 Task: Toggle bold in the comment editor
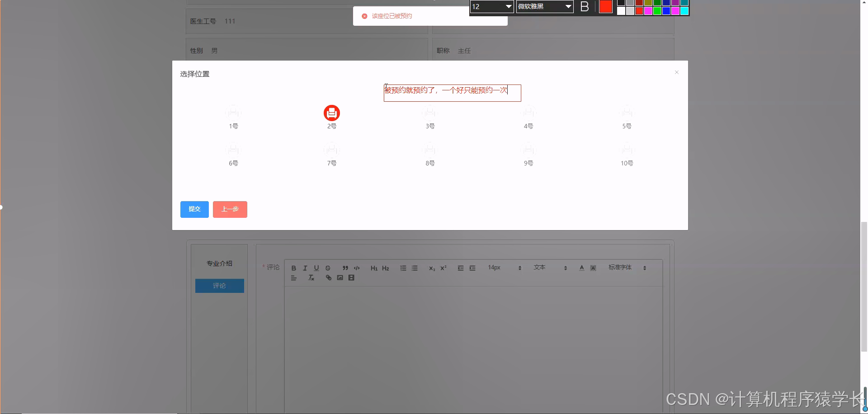pos(294,268)
